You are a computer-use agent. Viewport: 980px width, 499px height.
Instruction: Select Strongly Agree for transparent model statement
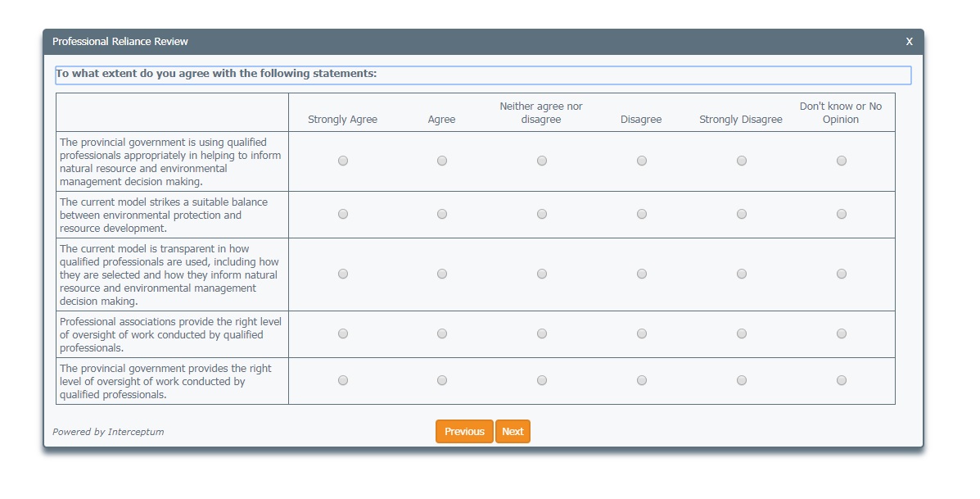point(343,274)
